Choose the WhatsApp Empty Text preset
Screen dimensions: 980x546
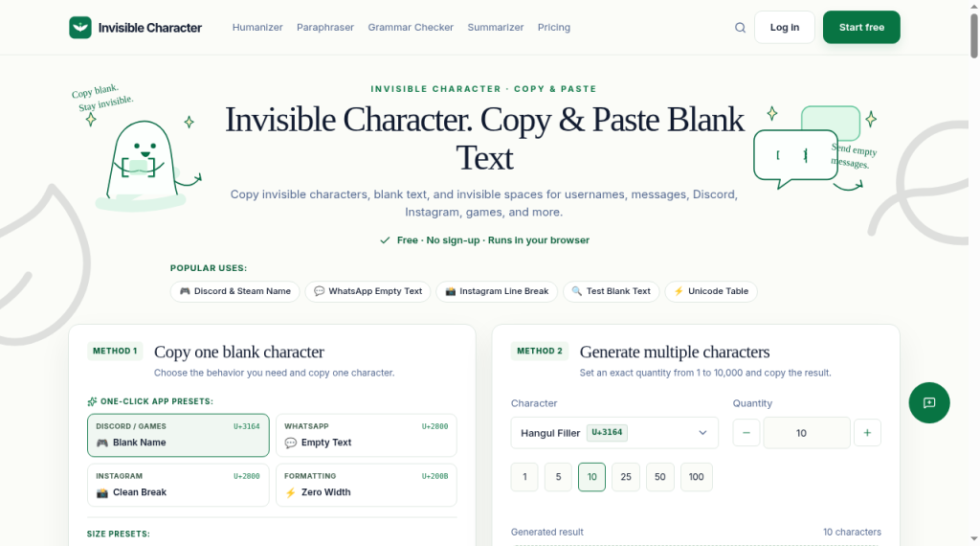(367, 435)
